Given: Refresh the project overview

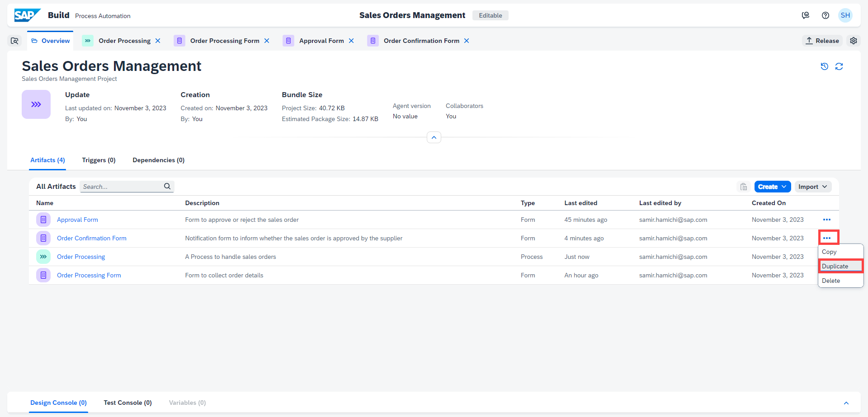Looking at the screenshot, I should click(839, 66).
